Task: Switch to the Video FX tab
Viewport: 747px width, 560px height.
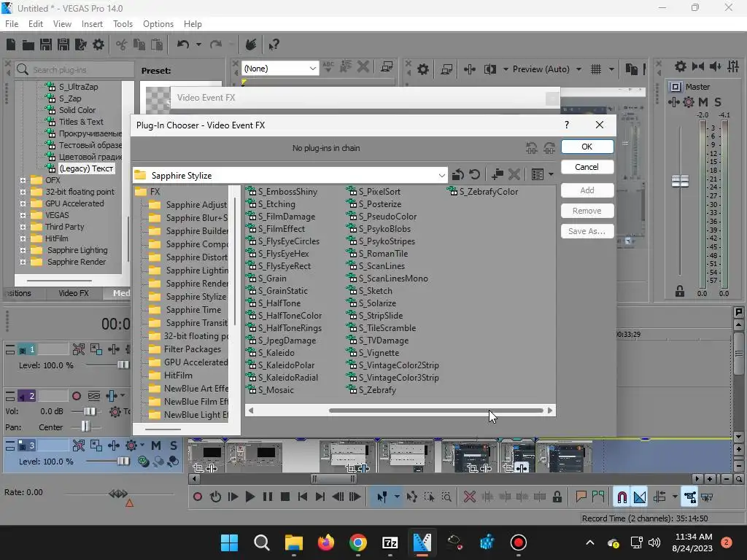Action: (x=74, y=293)
